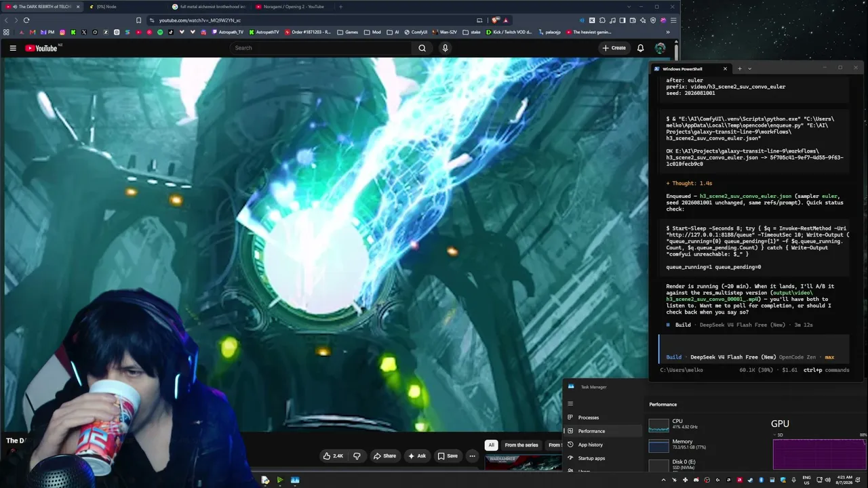Open the Gmail bookmark icon
Screen dimensions: 868x488
(32, 32)
